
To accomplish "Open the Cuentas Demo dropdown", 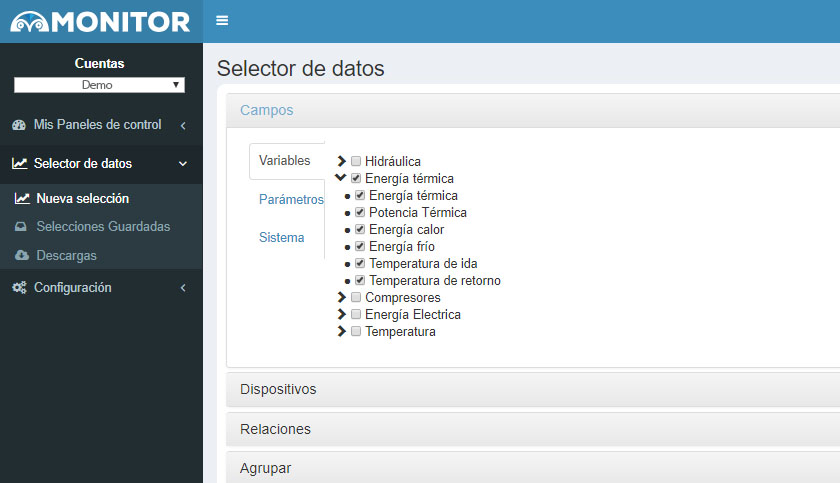I will click(x=100, y=85).
